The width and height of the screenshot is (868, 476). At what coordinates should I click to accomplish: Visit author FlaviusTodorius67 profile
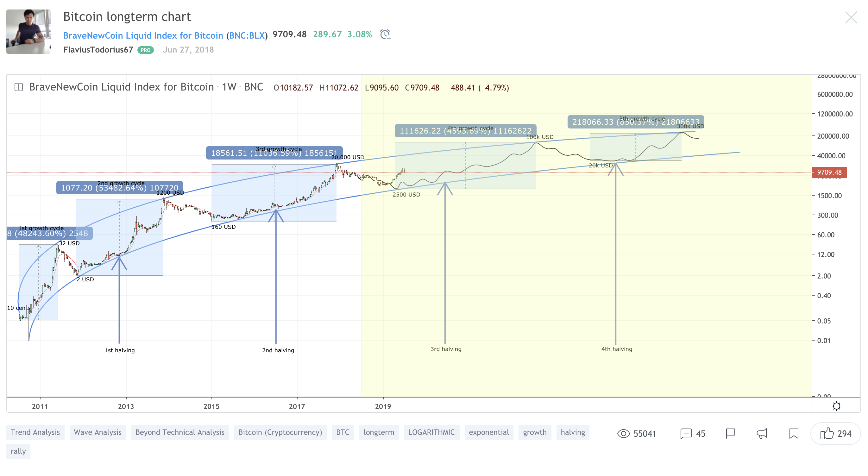click(98, 50)
